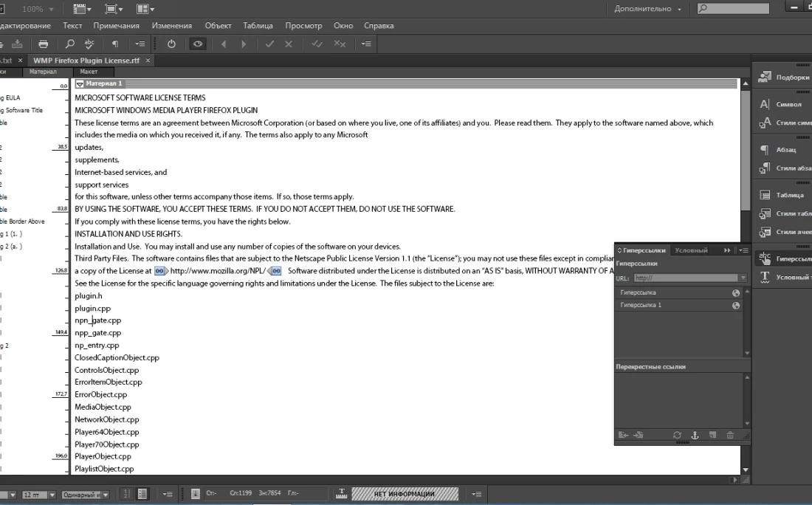Click the trash icon in Гиперссылки panel
Image resolution: width=812 pixels, height=505 pixels.
(730, 436)
